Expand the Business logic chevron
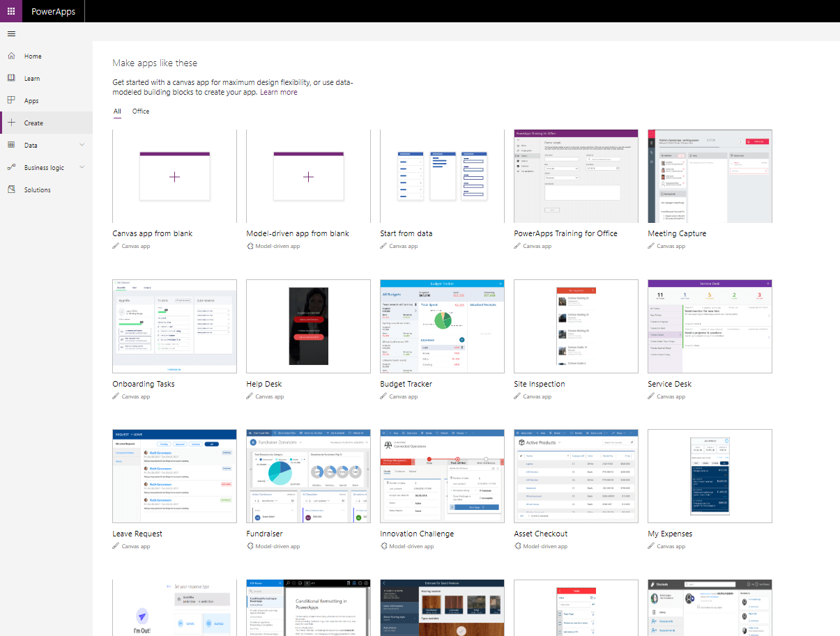 click(x=82, y=167)
